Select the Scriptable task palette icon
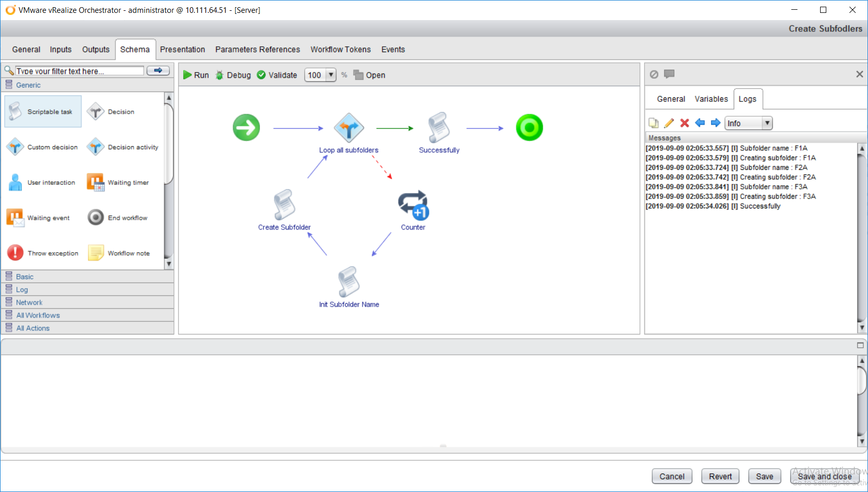 pyautogui.click(x=16, y=111)
